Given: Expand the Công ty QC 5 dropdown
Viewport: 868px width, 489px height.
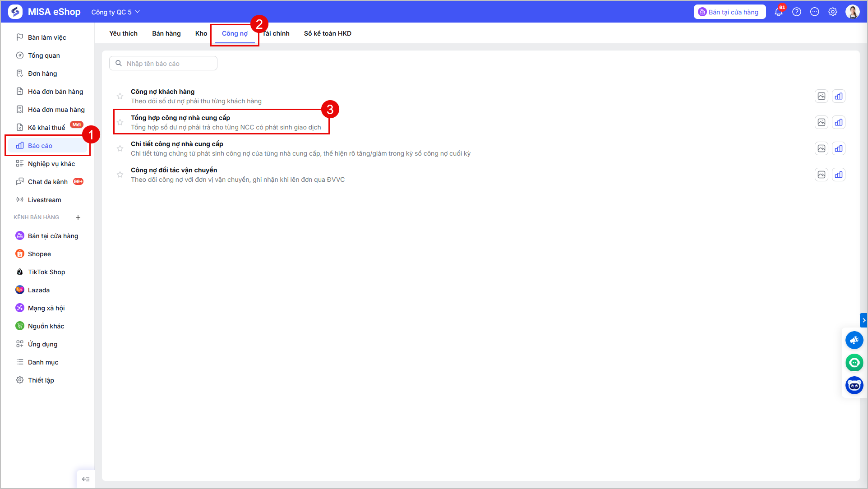Looking at the screenshot, I should [115, 12].
